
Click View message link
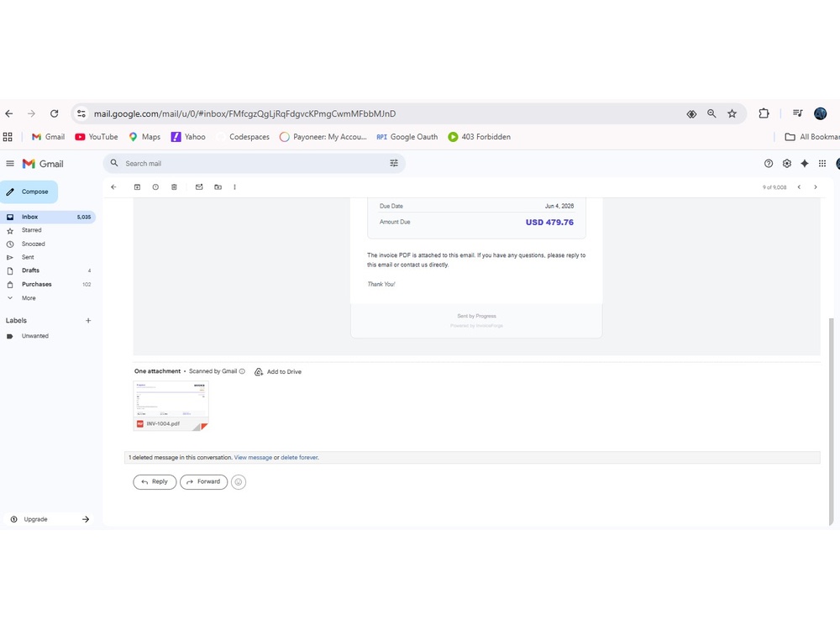pyautogui.click(x=253, y=458)
